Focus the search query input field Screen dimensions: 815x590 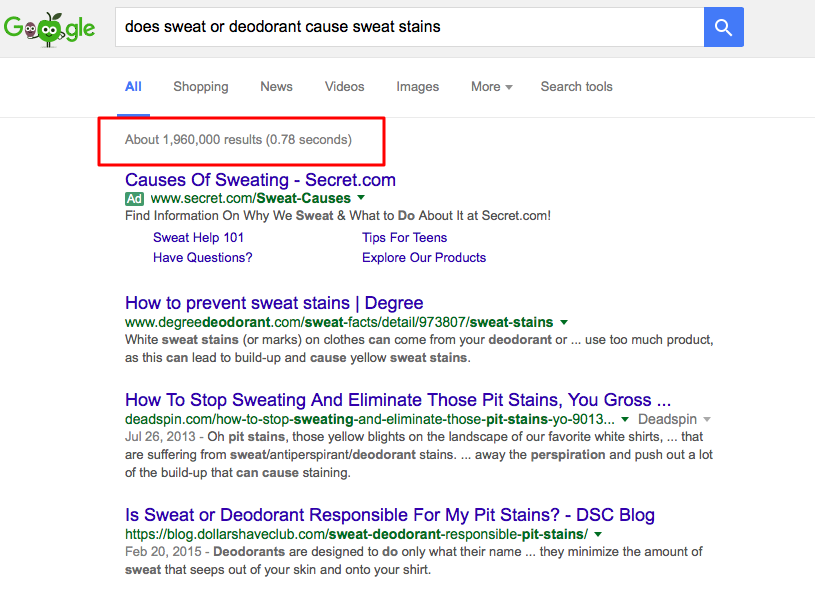tap(410, 27)
